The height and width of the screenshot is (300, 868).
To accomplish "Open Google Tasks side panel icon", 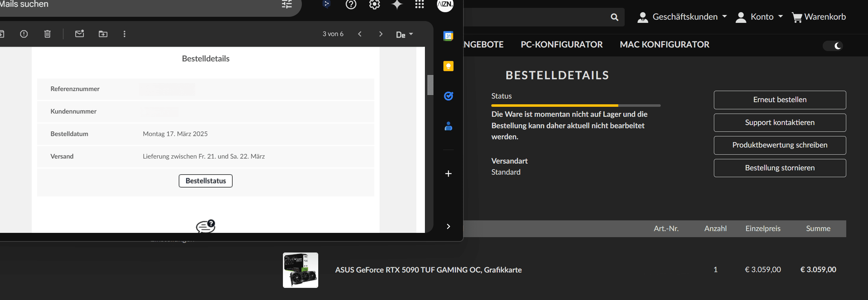I will coord(448,96).
